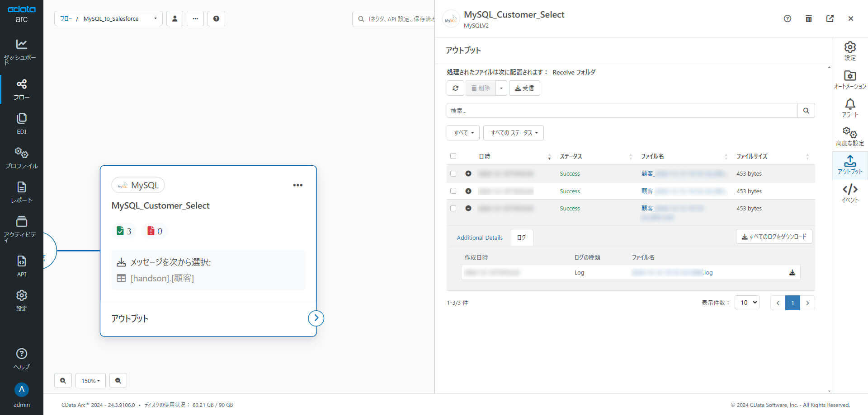Select page 1 in pagination
Screen dimensions: 868x415
coord(793,303)
